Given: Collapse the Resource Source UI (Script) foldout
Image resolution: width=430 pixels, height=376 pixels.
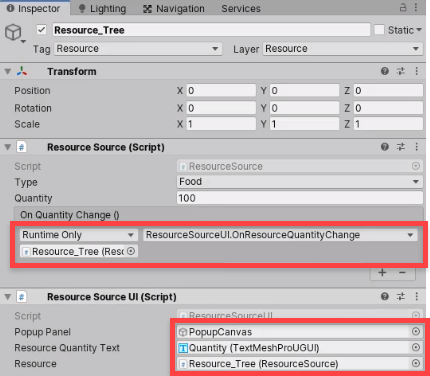Looking at the screenshot, I should point(8,297).
